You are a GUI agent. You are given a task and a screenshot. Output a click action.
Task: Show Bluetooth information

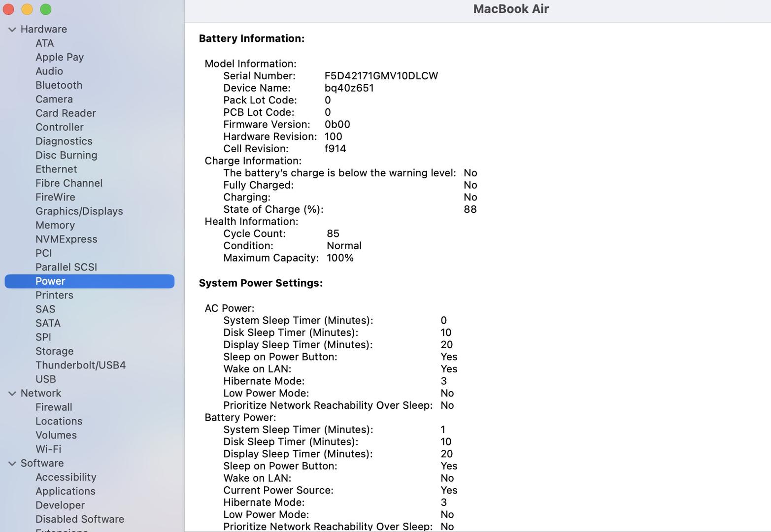(59, 85)
